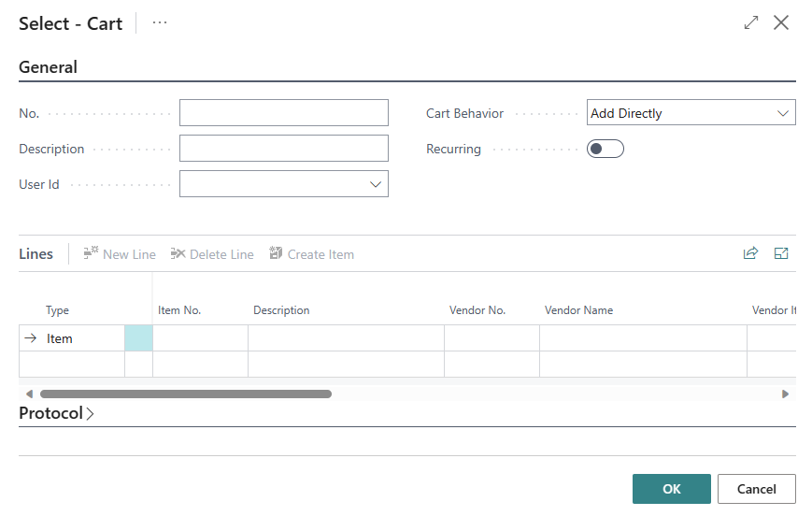This screenshot has width=812, height=516.
Task: Click the Description column header in Lines
Action: pos(281,310)
